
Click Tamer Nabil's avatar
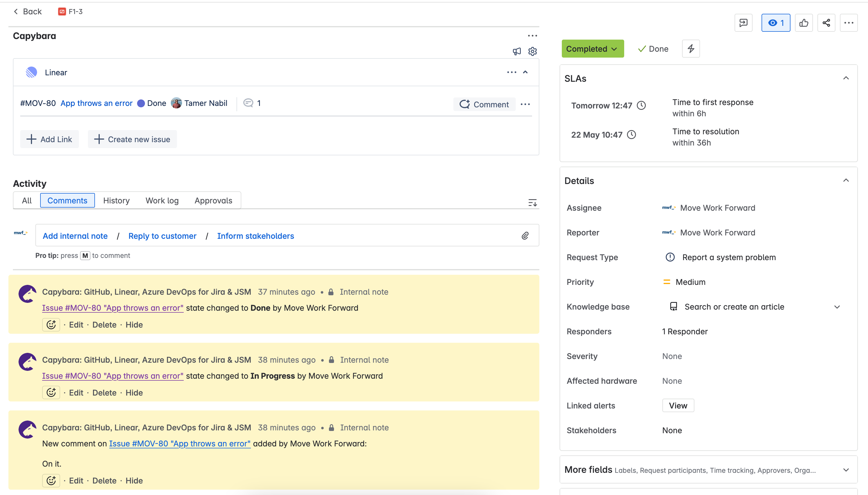pyautogui.click(x=176, y=103)
